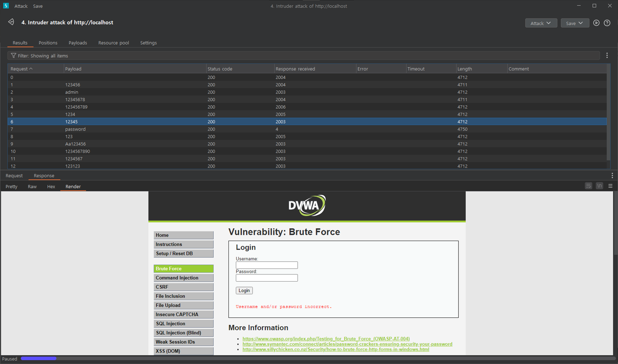Select the Response message tab

tap(44, 175)
